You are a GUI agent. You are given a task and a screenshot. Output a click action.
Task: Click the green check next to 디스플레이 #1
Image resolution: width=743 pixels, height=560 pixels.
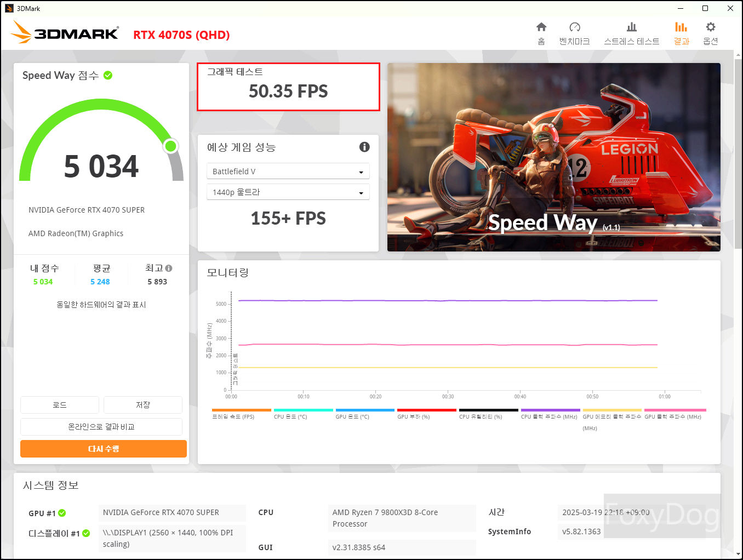pyautogui.click(x=86, y=533)
